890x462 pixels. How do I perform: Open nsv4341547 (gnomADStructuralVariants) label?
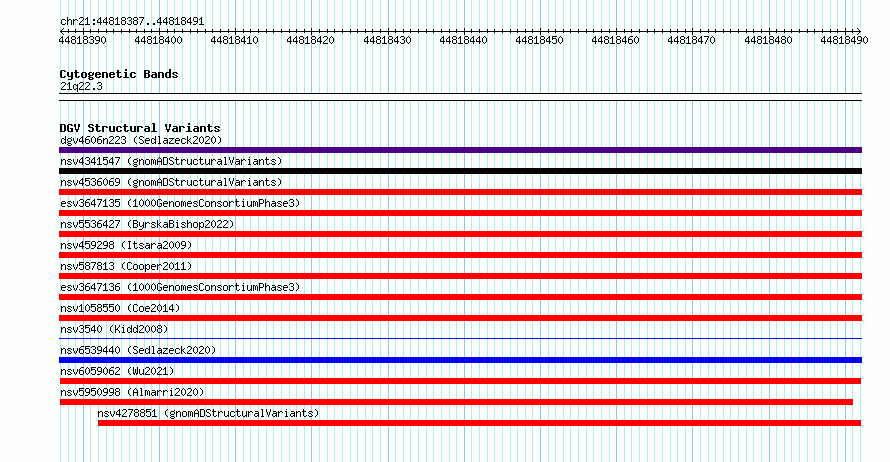click(171, 161)
